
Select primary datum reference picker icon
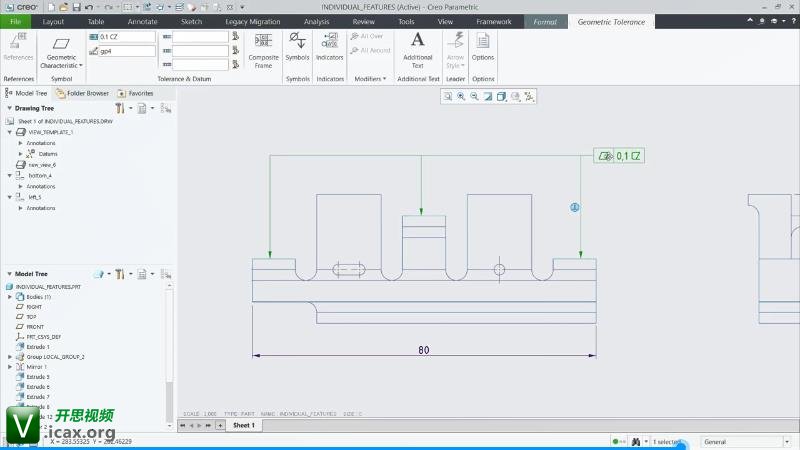point(235,36)
